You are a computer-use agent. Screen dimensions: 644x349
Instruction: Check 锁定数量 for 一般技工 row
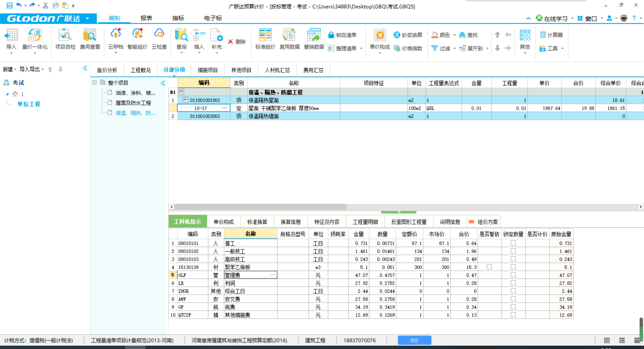[513, 251]
